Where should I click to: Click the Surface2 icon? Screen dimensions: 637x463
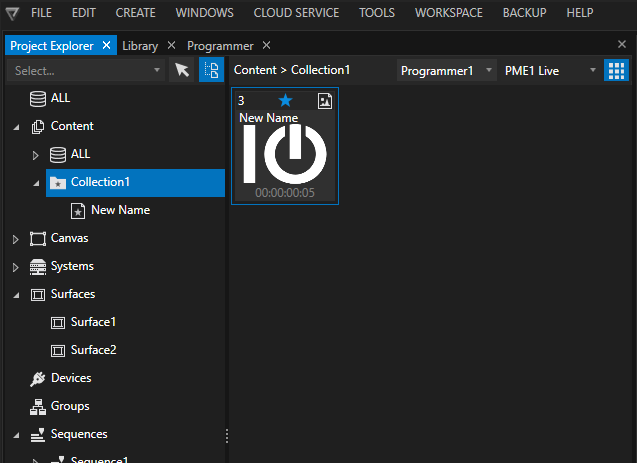coord(58,351)
